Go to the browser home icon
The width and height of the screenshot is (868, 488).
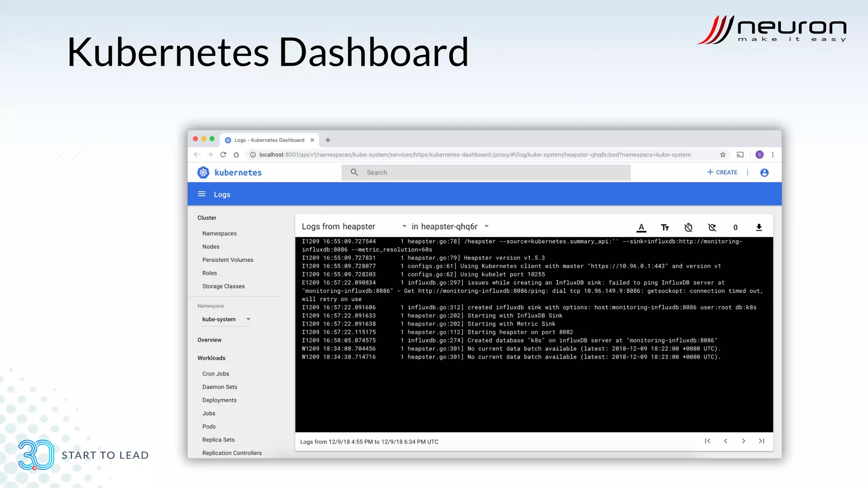coord(236,155)
